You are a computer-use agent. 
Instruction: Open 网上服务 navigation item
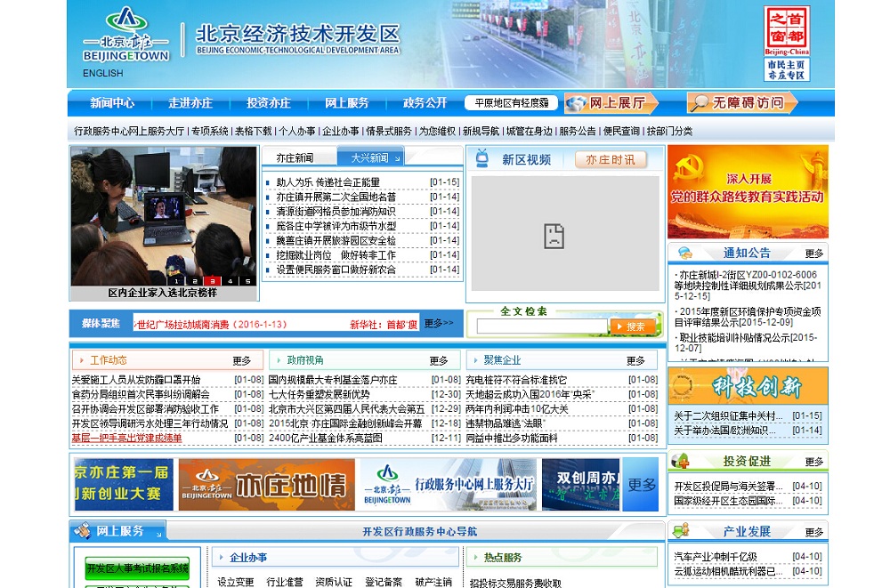point(347,102)
